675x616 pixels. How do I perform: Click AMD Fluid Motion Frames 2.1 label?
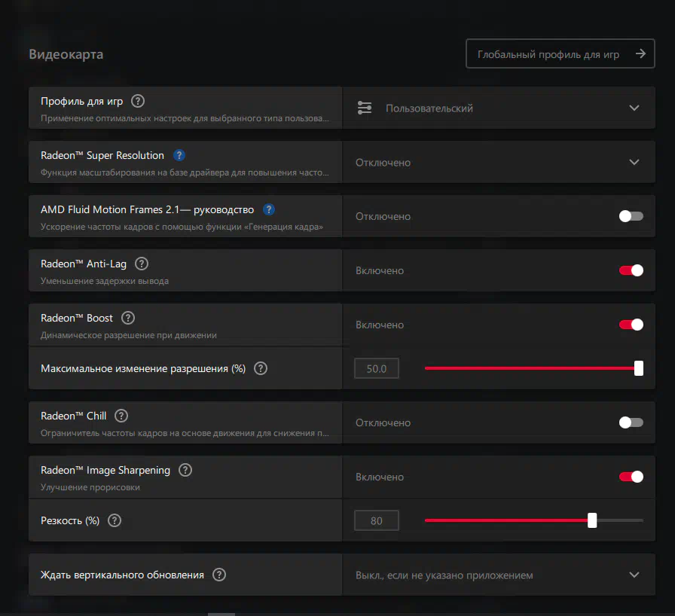coord(147,209)
